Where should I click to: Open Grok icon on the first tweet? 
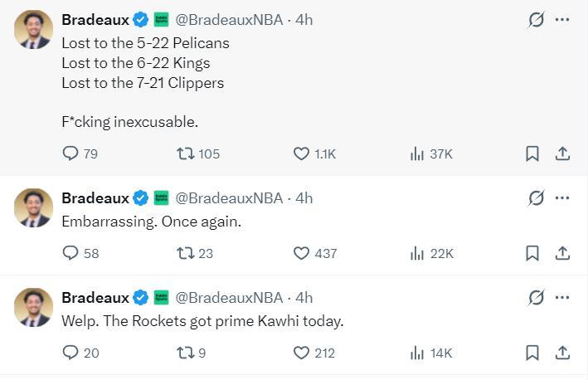(536, 20)
